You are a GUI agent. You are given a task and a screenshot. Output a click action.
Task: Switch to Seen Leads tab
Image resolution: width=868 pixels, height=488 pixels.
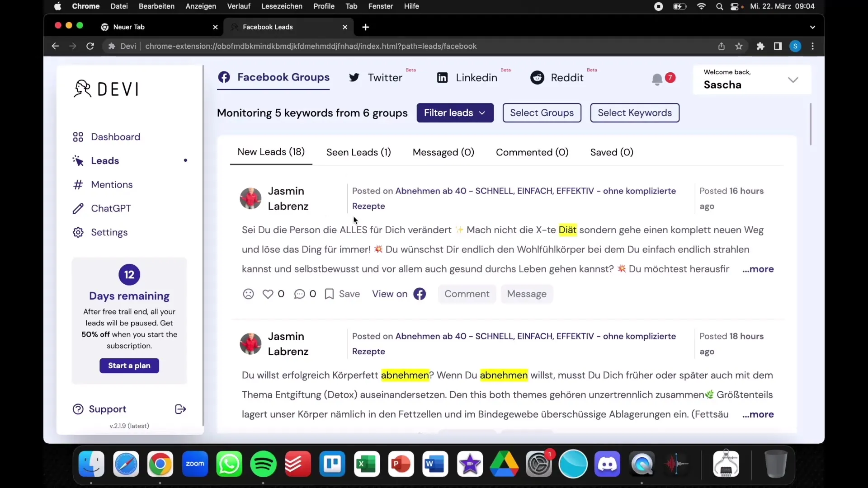pyautogui.click(x=359, y=152)
